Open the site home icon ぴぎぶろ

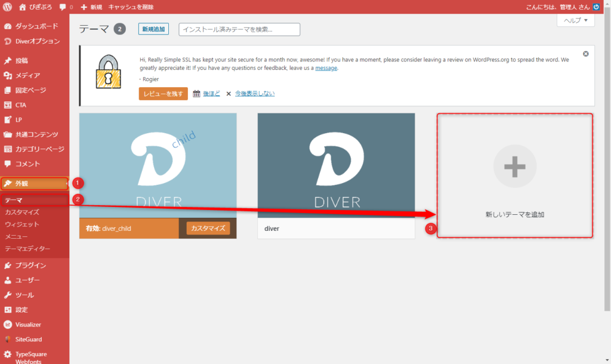pyautogui.click(x=23, y=7)
